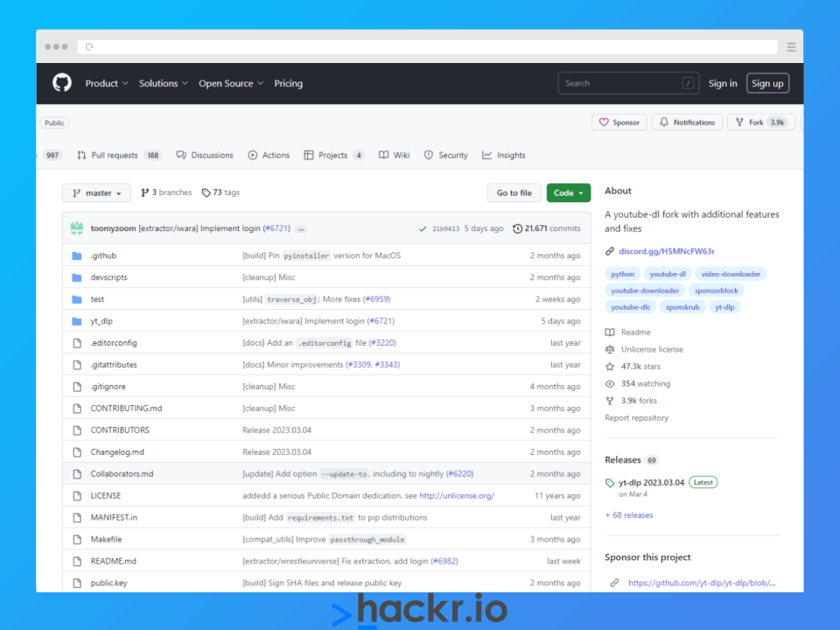
Task: Open the Readme link in About
Action: (628, 332)
